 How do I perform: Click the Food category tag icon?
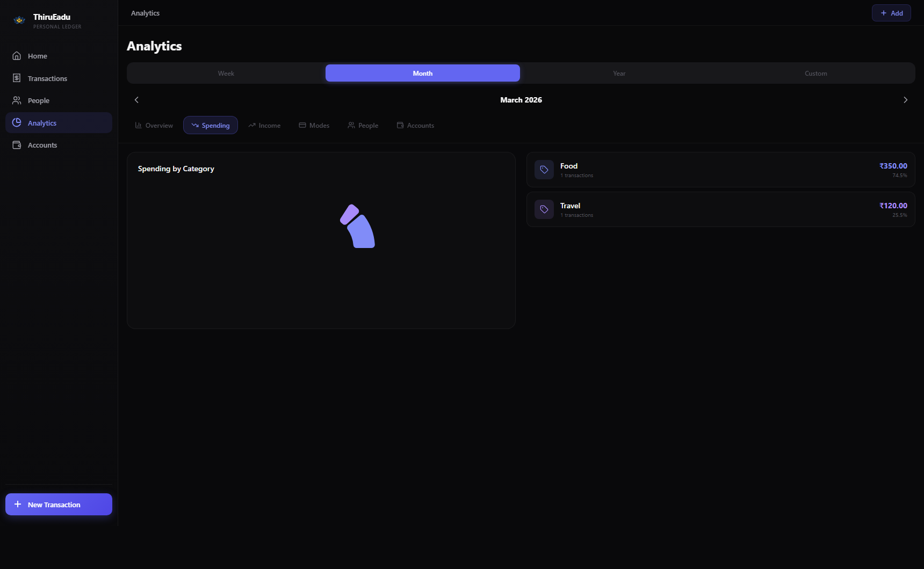544,169
